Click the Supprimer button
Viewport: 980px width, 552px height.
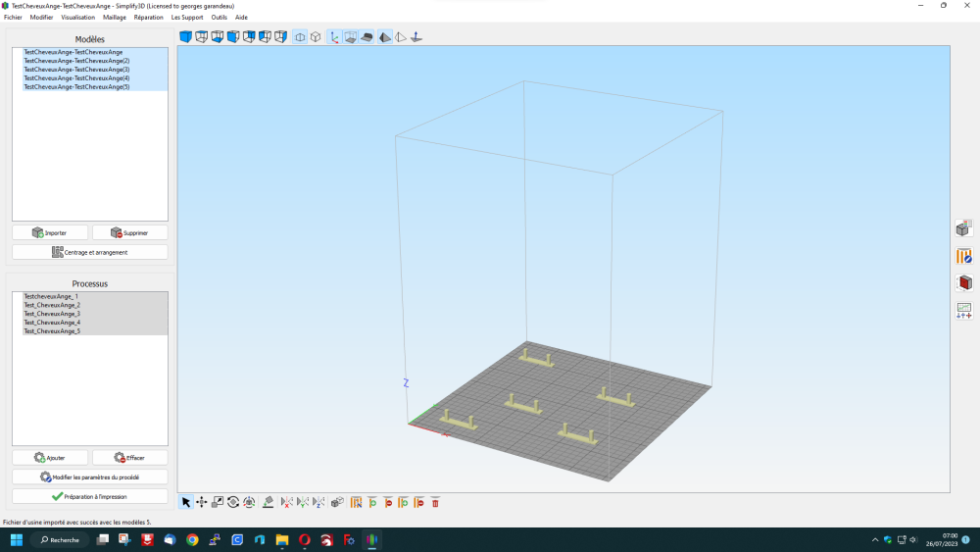[130, 232]
